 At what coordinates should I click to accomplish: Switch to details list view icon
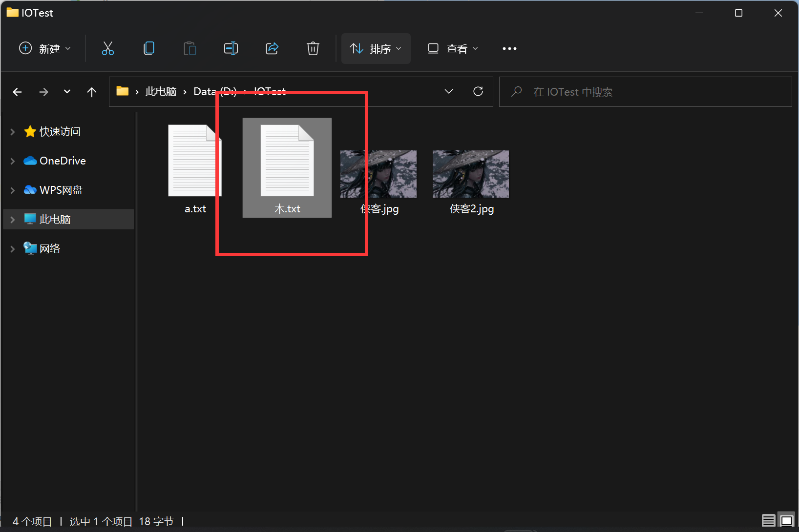(x=768, y=521)
